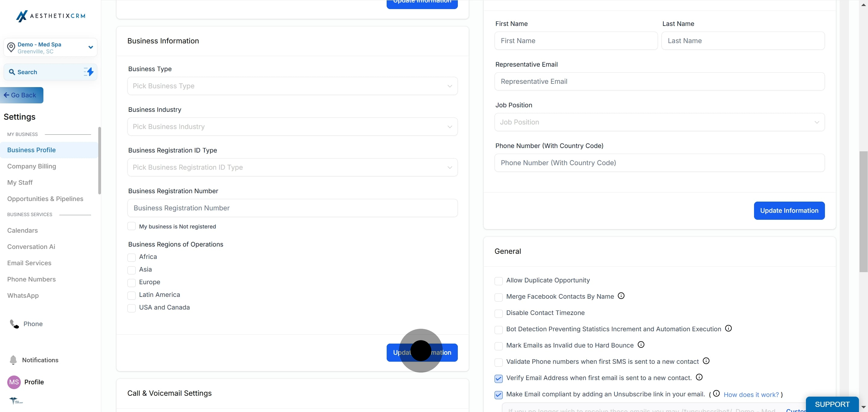Click info icon next to Bot Detection
This screenshot has width=868, height=412.
pos(728,329)
